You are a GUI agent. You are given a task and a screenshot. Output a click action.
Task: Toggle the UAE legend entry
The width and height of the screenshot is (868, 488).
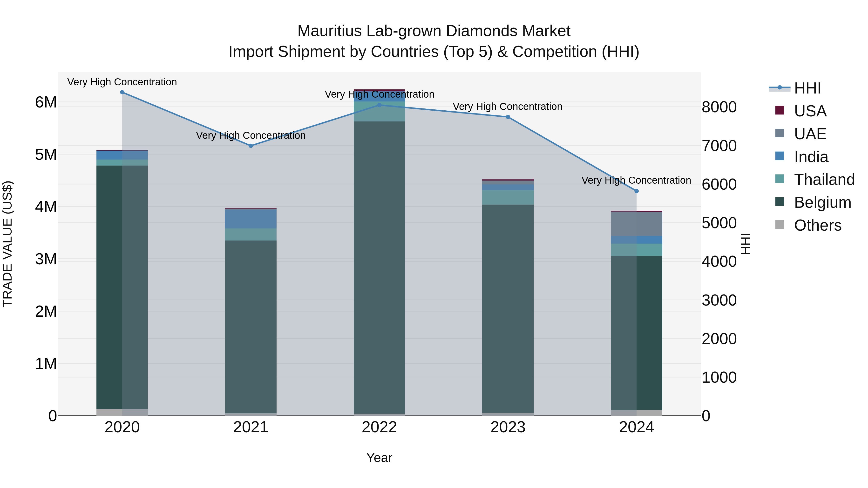800,134
